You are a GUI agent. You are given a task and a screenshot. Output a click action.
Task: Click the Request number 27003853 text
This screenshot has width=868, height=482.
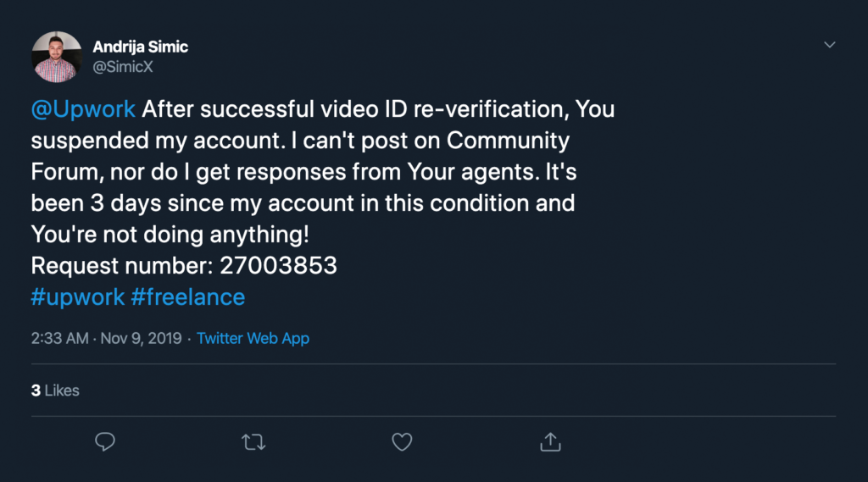pyautogui.click(x=184, y=266)
